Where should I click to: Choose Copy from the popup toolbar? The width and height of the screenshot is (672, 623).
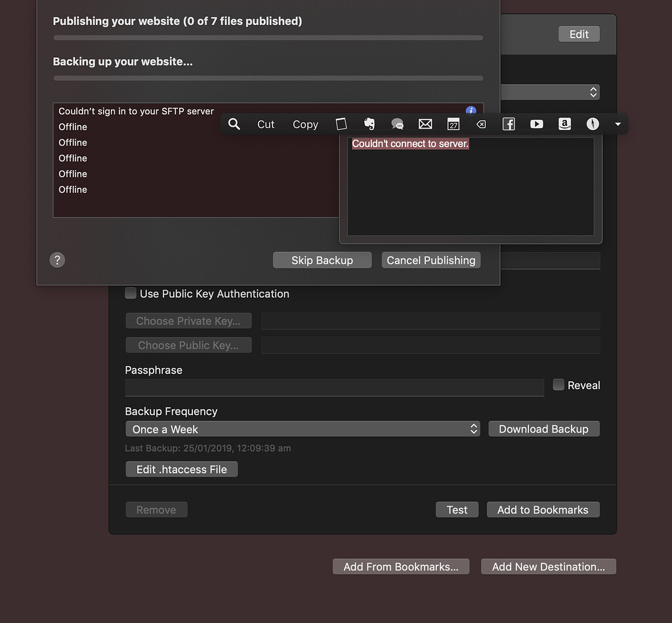[x=305, y=124]
